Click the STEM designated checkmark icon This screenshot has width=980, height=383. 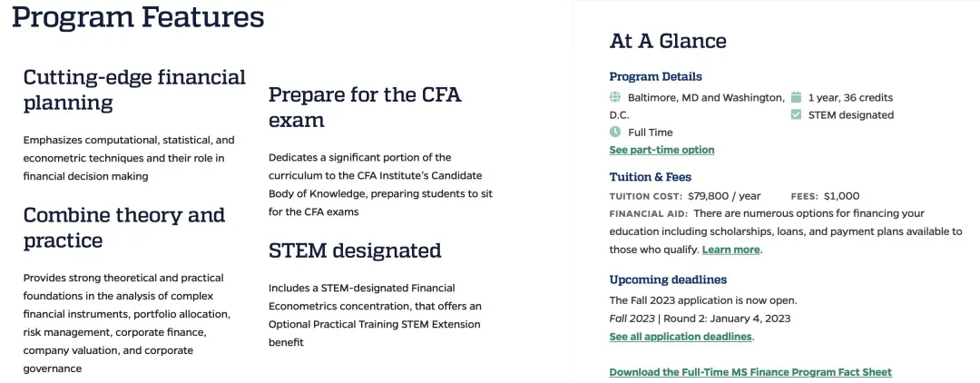tap(796, 115)
